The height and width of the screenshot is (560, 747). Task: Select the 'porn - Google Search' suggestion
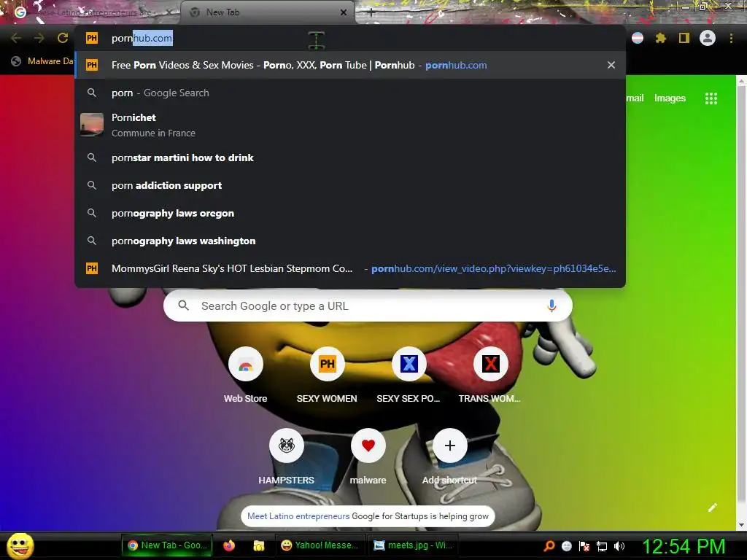pos(350,93)
